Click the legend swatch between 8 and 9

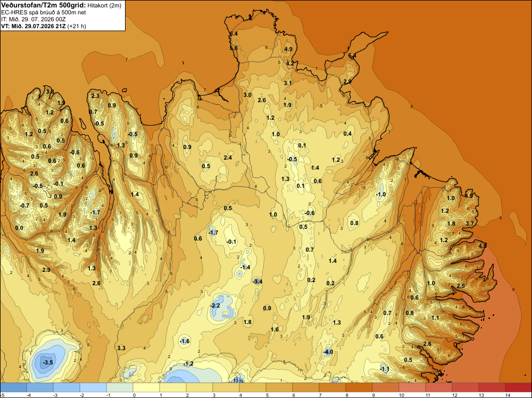pos(359,387)
